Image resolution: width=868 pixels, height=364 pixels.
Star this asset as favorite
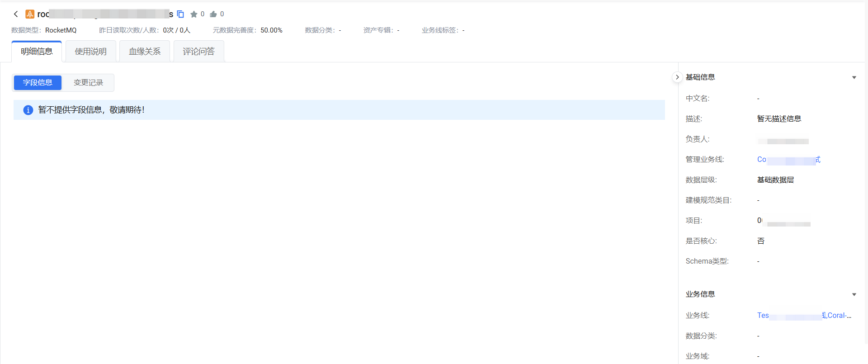(x=194, y=14)
